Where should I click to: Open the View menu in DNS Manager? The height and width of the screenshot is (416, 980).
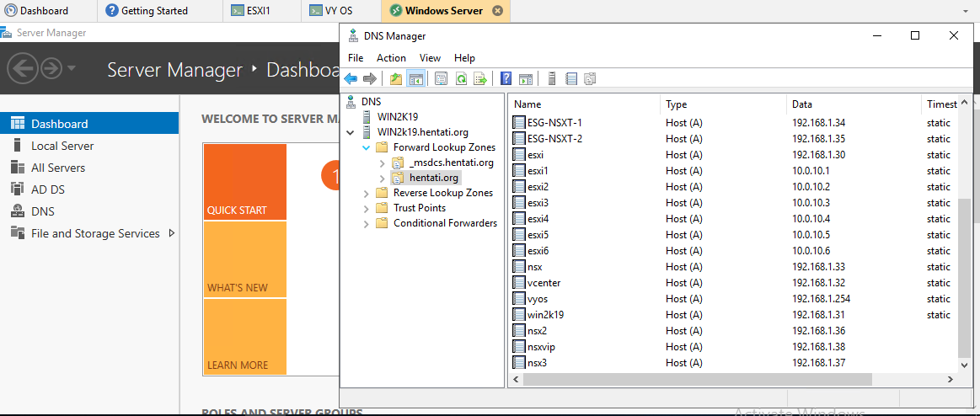[430, 57]
